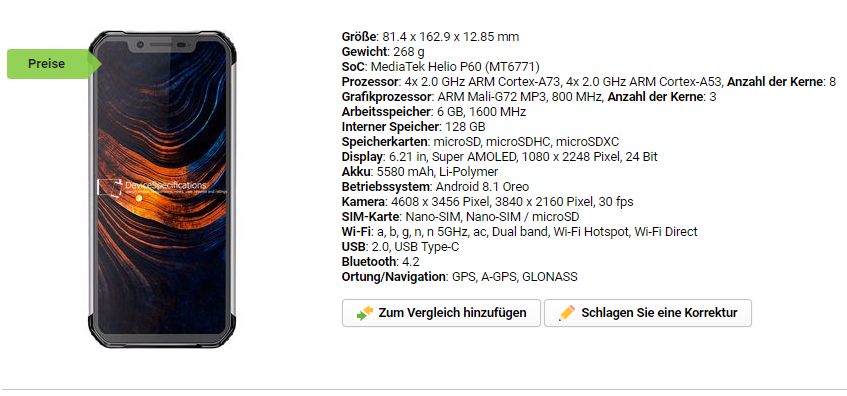Select the Größe dimensions label

pyautogui.click(x=358, y=37)
